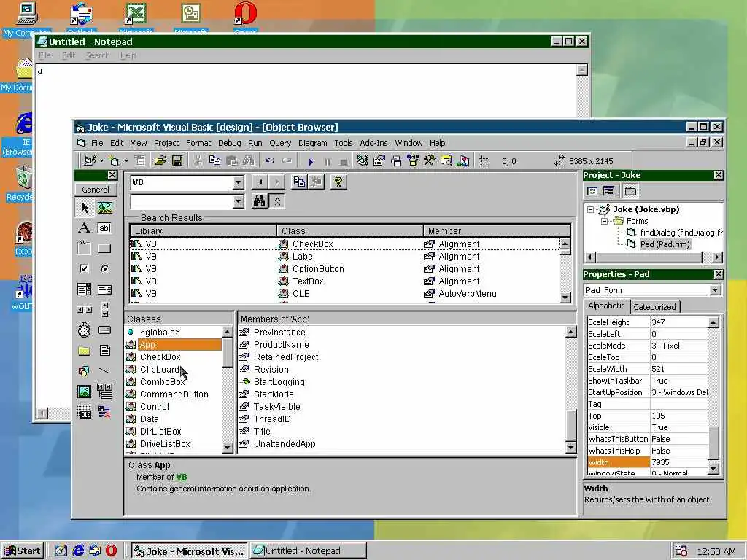Click Copy to Clipboard button in Object Browser
The width and height of the screenshot is (747, 560).
click(299, 182)
